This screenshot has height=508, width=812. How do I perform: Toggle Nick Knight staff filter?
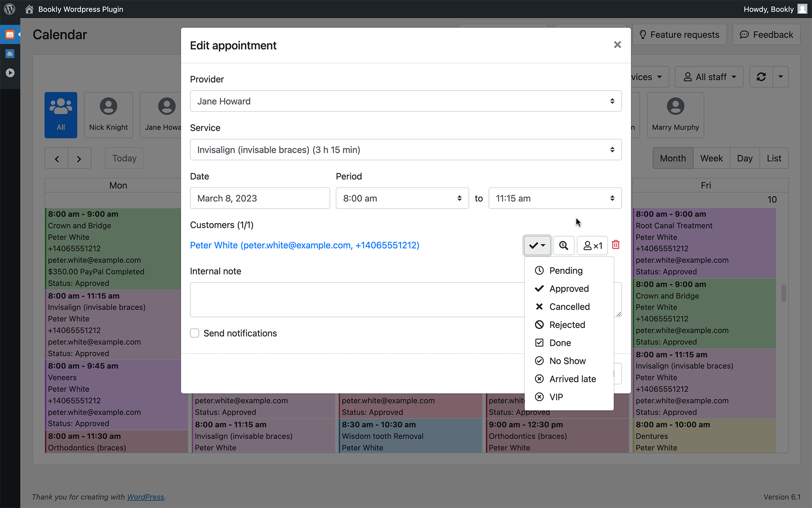point(108,115)
